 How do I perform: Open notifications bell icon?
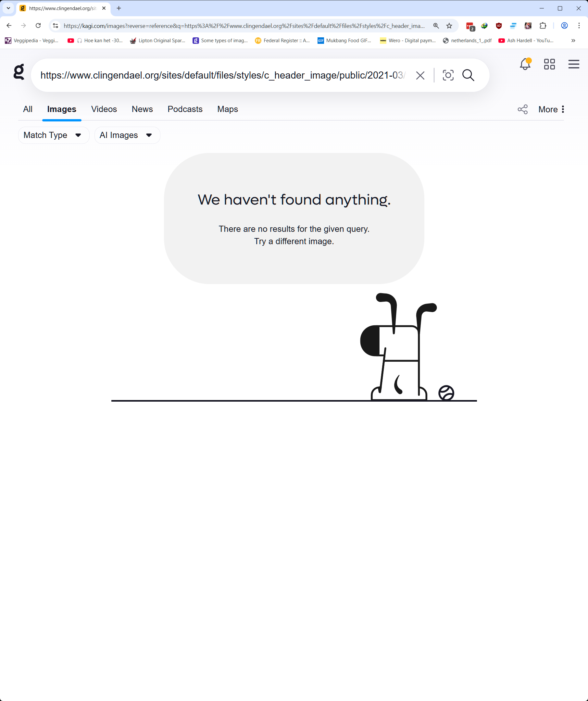(x=525, y=64)
